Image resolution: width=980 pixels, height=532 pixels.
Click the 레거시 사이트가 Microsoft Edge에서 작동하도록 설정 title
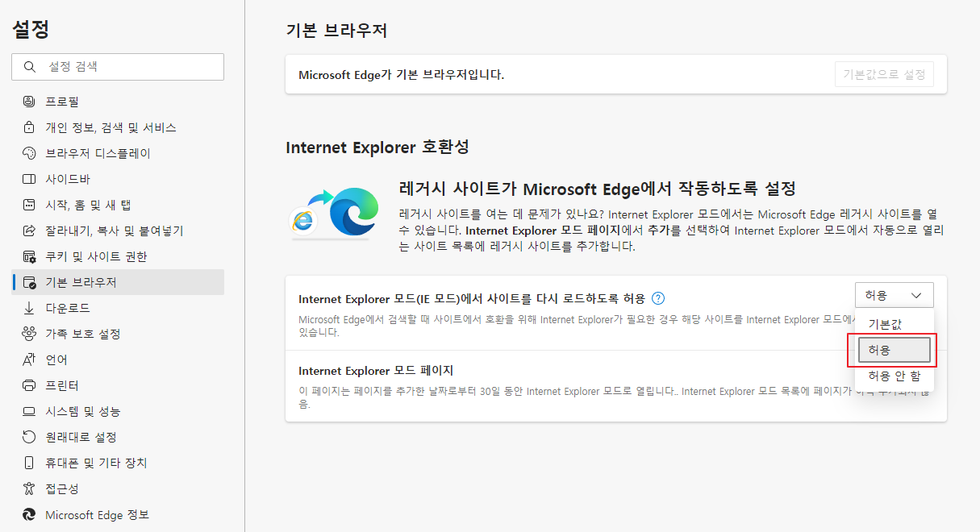tap(598, 189)
